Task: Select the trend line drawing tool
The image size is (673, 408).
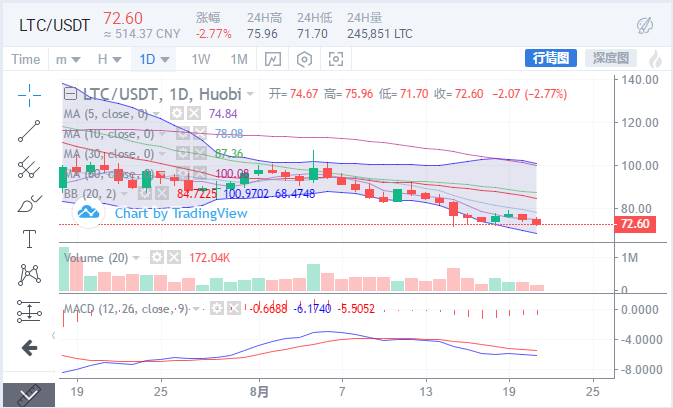Action: point(29,131)
